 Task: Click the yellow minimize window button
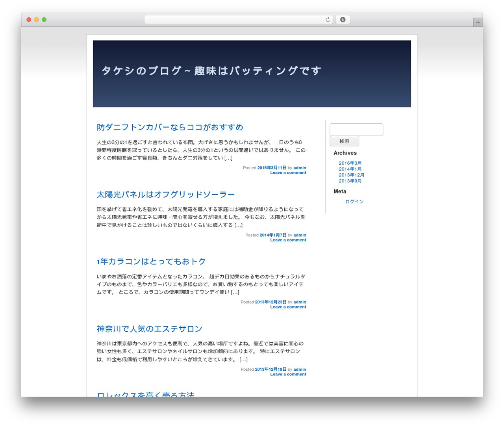coord(36,20)
